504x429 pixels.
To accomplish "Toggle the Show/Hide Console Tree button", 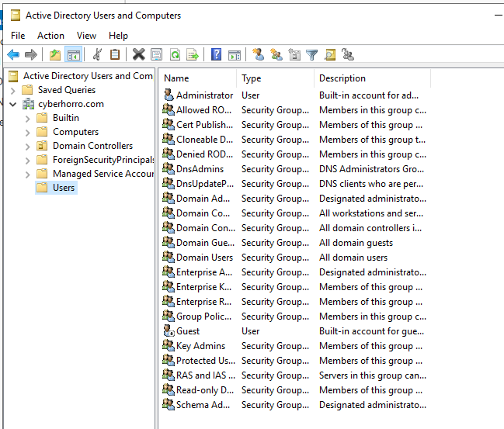I will 74,54.
